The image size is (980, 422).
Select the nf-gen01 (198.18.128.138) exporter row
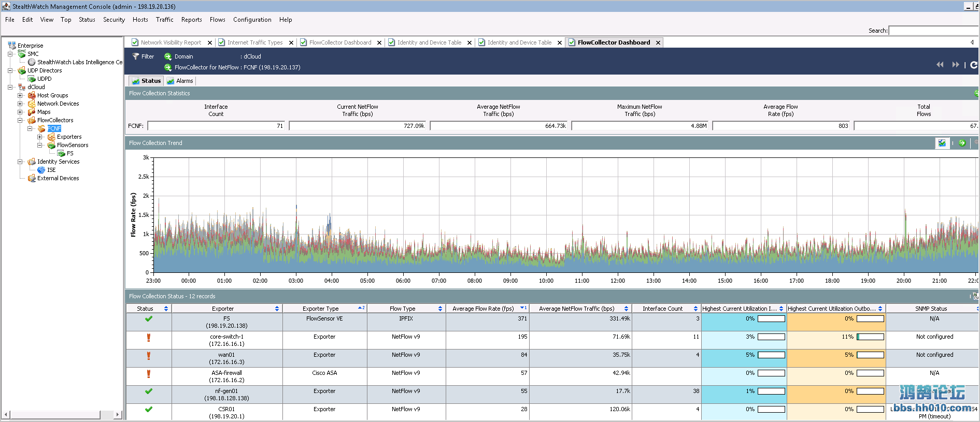(x=552, y=395)
